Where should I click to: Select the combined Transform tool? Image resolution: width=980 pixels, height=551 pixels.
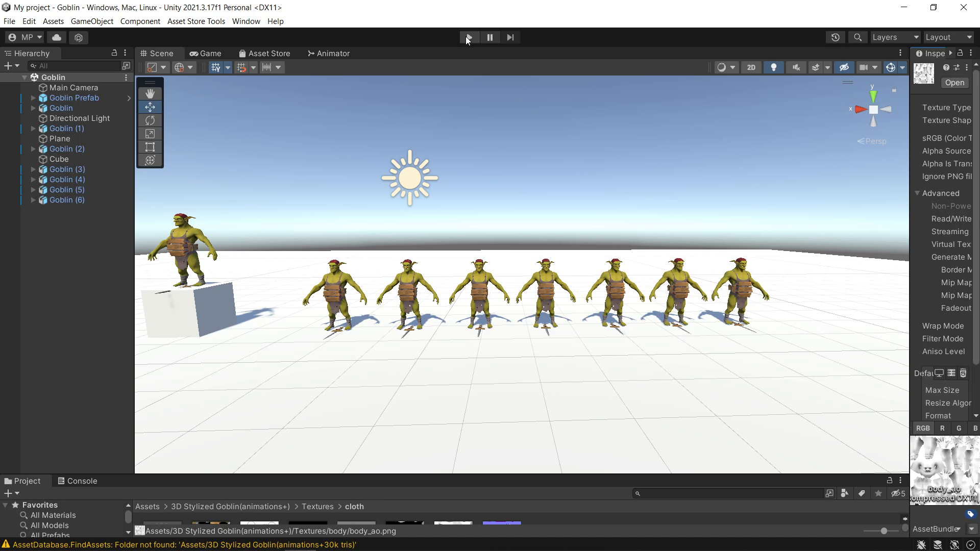[x=150, y=160]
